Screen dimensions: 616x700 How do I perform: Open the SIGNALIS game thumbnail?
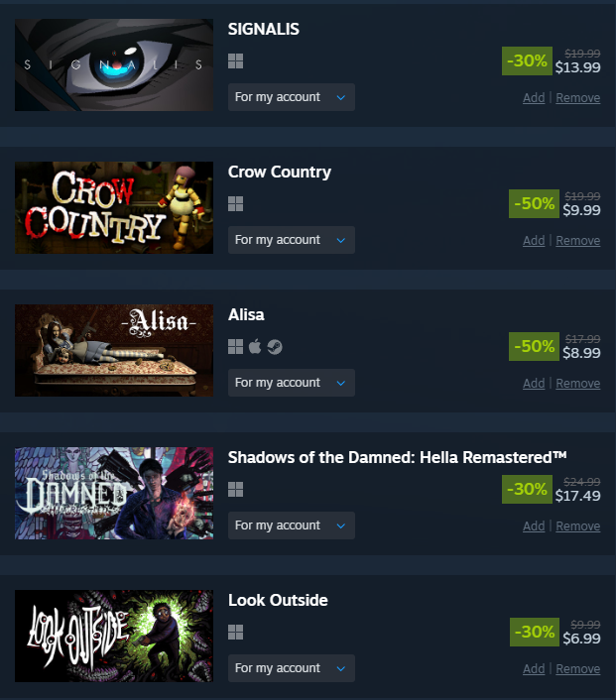point(114,64)
